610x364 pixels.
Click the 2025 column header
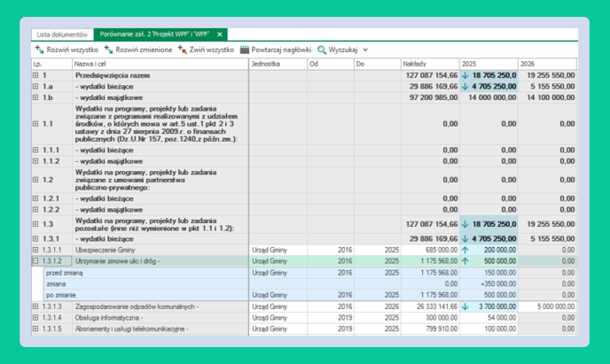489,64
